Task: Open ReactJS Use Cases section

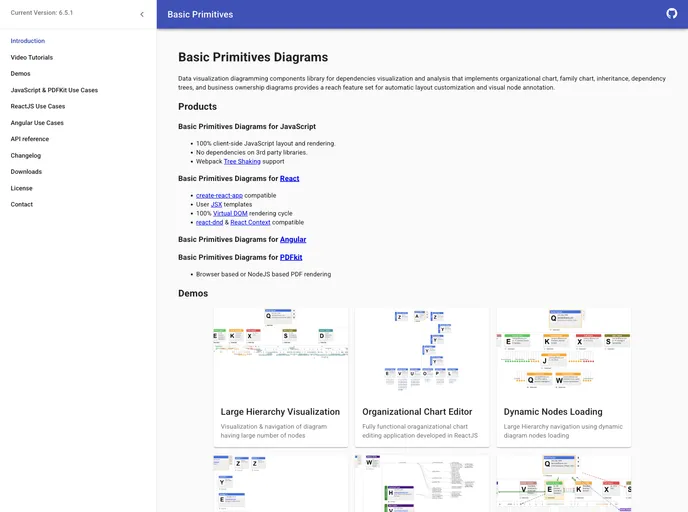Action: click(x=38, y=106)
